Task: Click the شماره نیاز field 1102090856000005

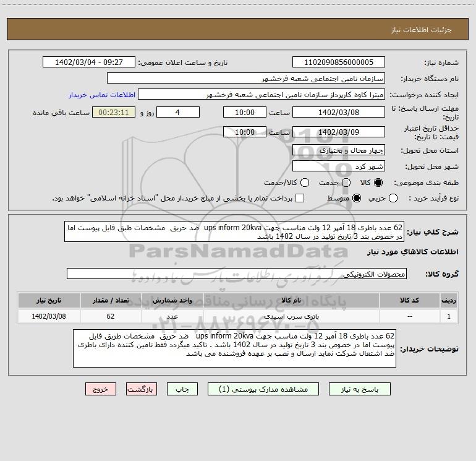Action: [339, 62]
